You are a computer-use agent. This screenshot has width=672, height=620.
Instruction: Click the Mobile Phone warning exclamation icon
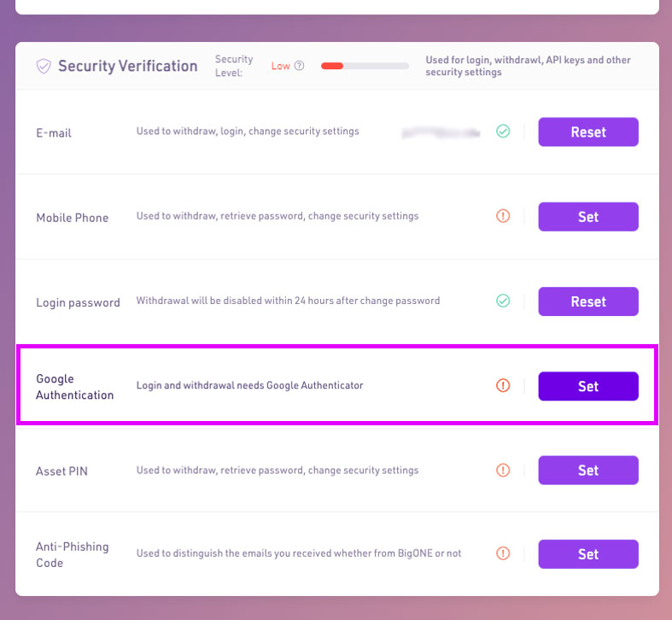503,216
